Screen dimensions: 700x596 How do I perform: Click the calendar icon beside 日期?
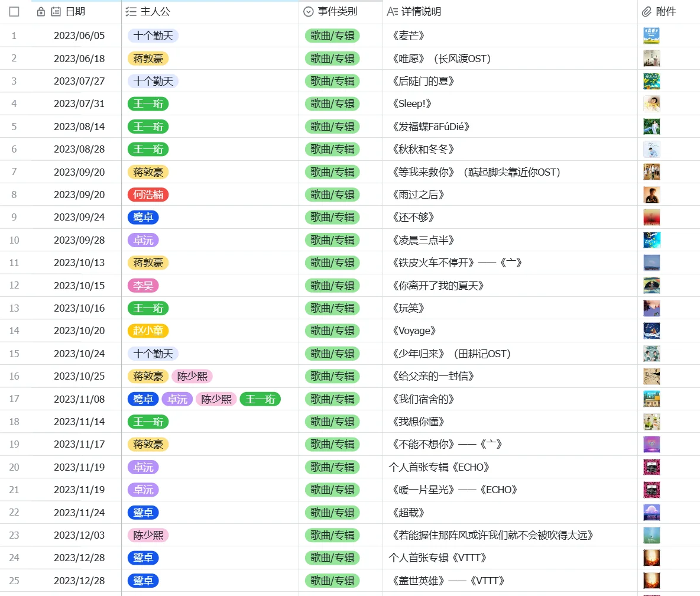pyautogui.click(x=56, y=12)
